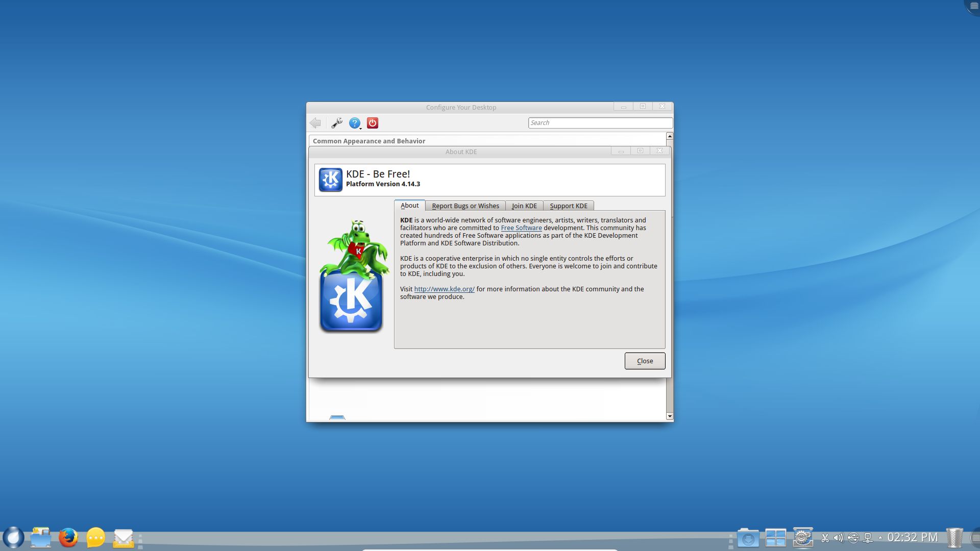The width and height of the screenshot is (980, 551).
Task: Click the network connection tray icon
Action: (x=867, y=538)
